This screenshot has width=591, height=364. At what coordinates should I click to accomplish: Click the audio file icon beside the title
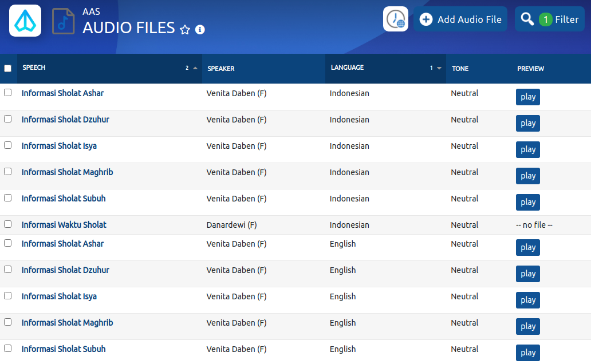click(x=63, y=21)
